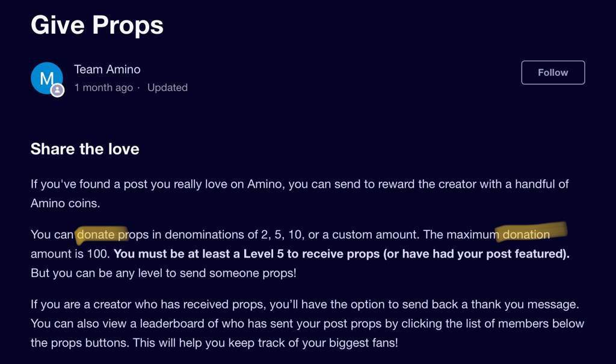Click the phrase "thank you message"
This screenshot has height=364, width=616.
pyautogui.click(x=525, y=304)
